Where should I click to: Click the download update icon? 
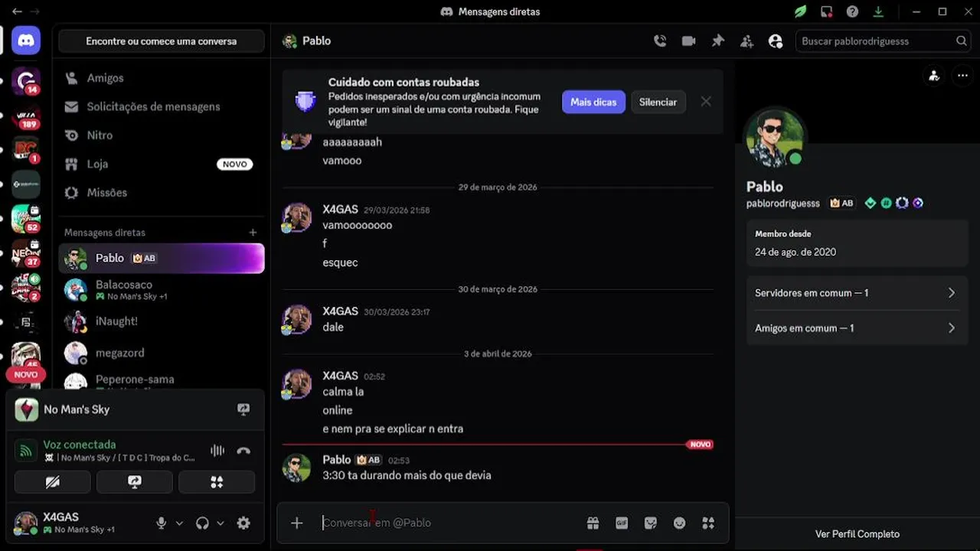[878, 11]
